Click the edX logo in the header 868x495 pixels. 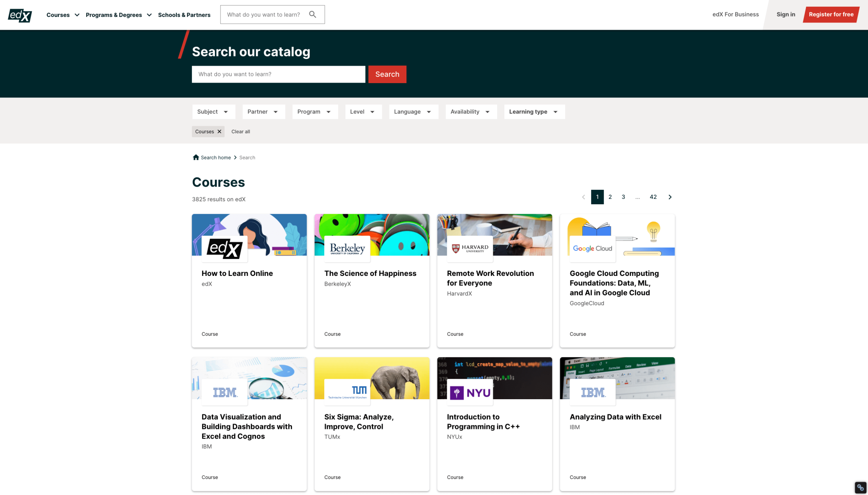point(19,15)
